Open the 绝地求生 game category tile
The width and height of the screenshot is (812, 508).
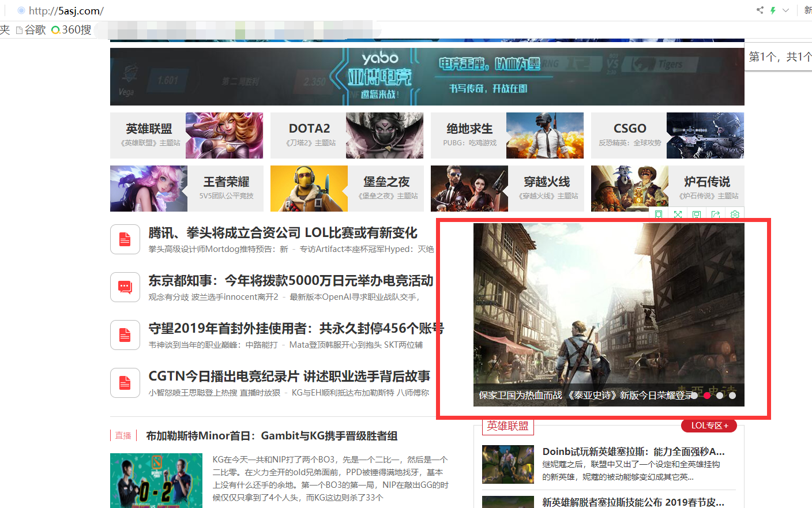507,136
